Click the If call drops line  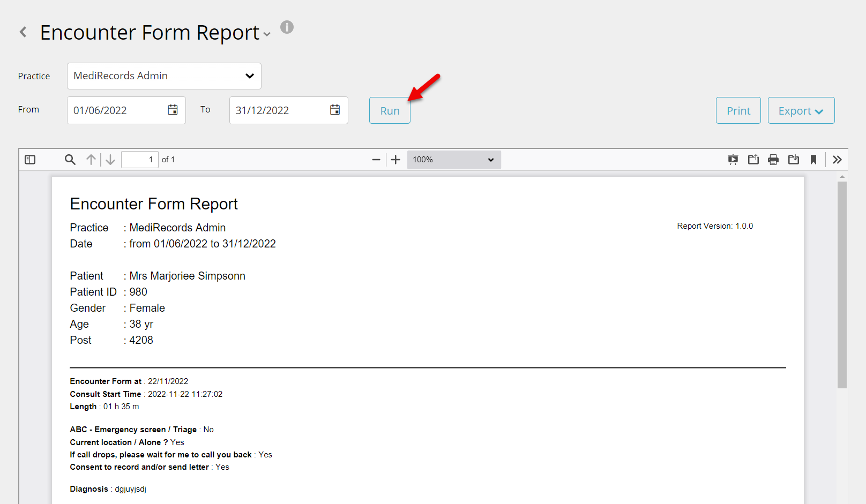[171, 455]
